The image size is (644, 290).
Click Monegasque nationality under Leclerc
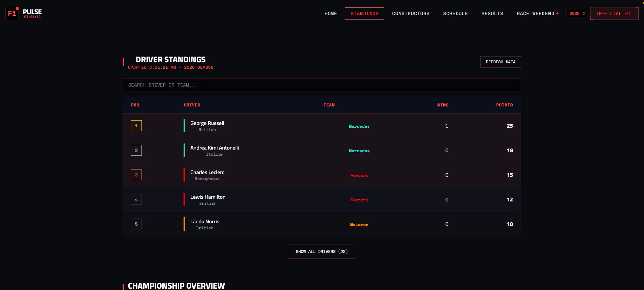pyautogui.click(x=207, y=179)
